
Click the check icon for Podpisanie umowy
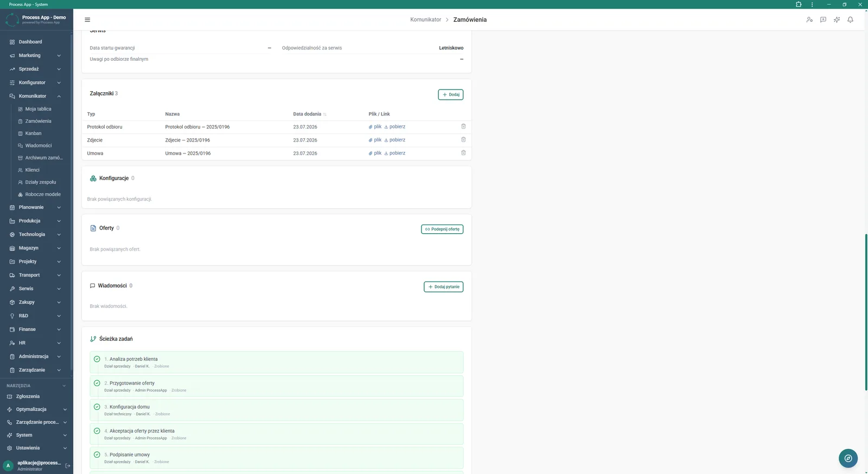point(97,454)
